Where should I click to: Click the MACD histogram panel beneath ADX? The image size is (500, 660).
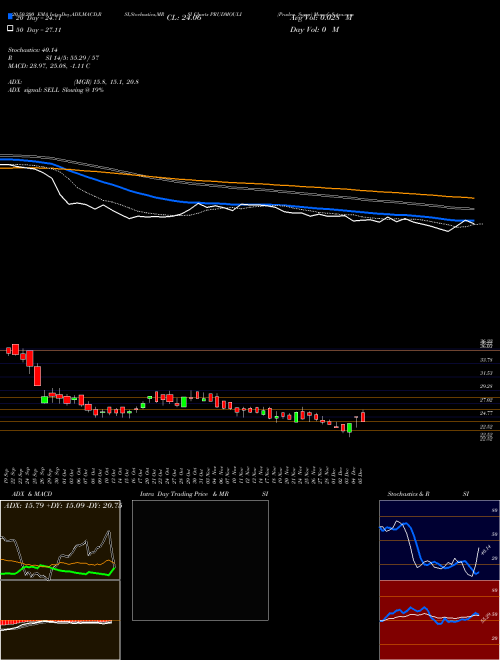click(60, 620)
